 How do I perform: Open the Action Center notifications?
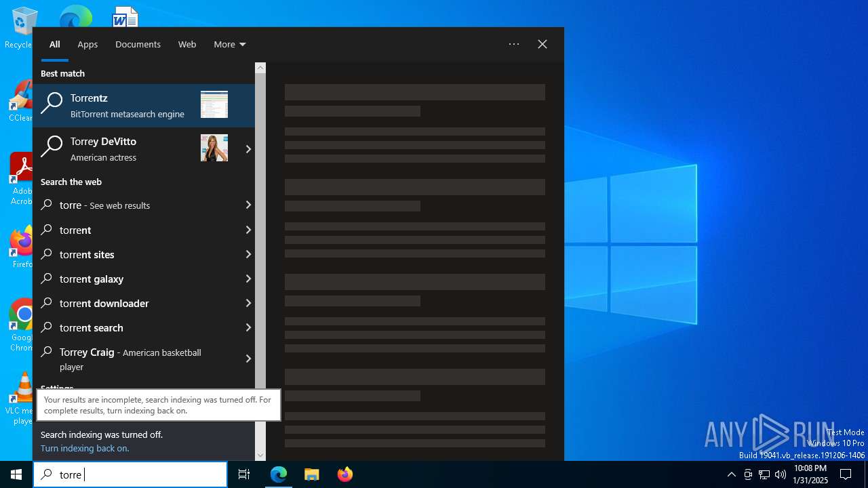pos(846,474)
